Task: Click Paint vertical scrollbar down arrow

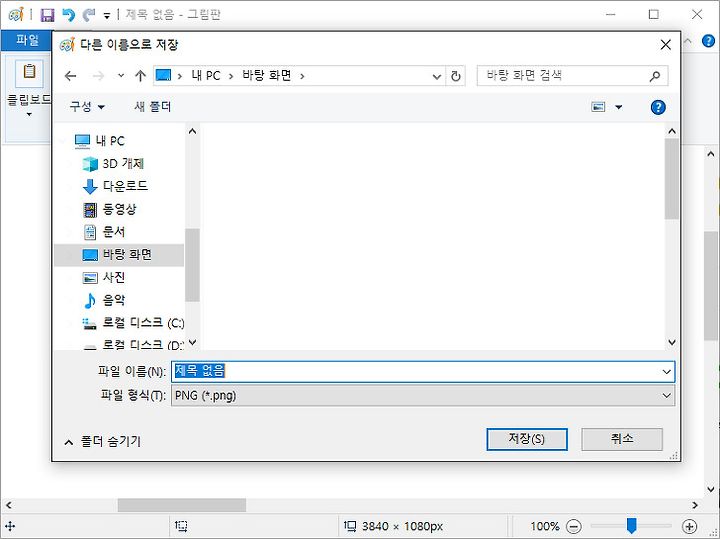Action: pyautogui.click(x=711, y=489)
